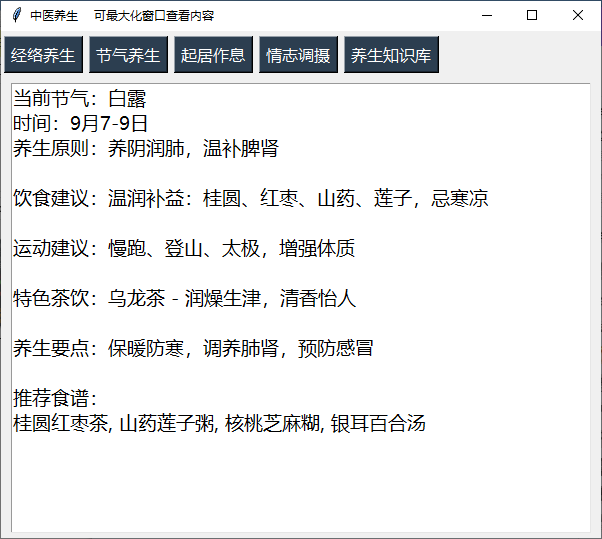Image resolution: width=602 pixels, height=539 pixels.
Task: Open the 养生知识库 button
Action: 391,55
